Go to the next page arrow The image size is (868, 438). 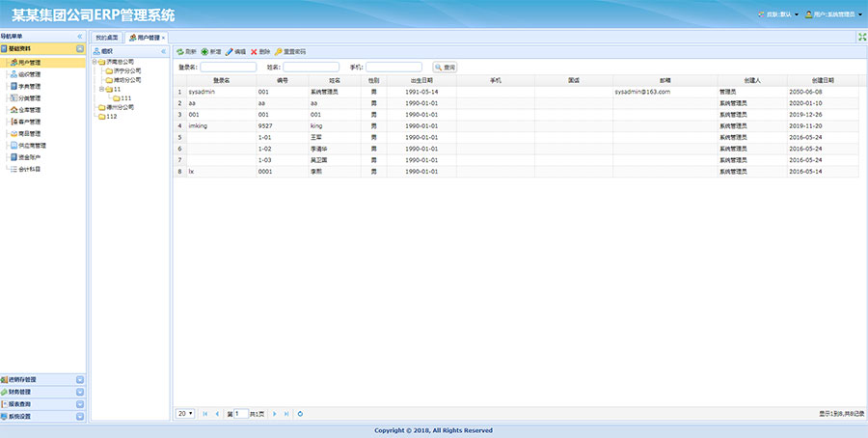pos(275,413)
